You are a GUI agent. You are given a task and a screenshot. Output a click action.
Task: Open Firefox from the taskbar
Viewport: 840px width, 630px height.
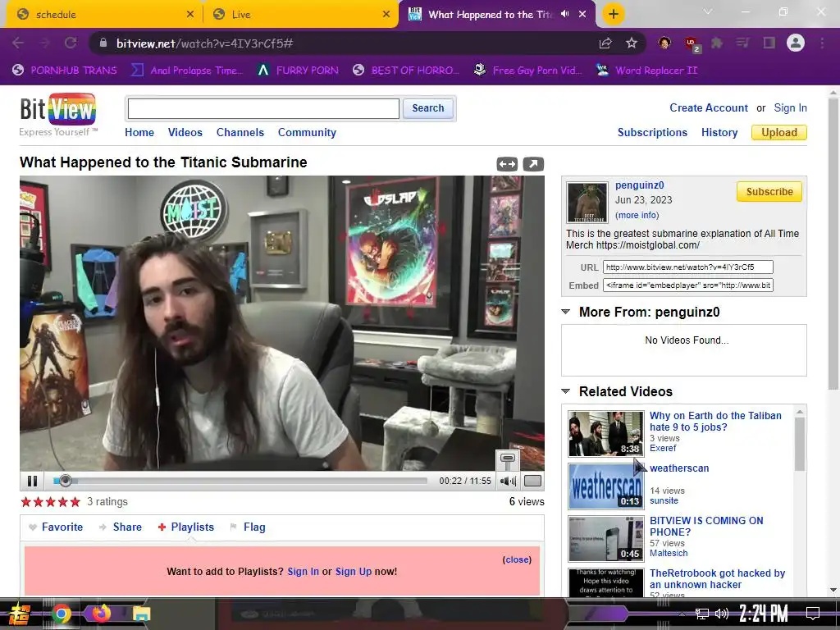101,613
